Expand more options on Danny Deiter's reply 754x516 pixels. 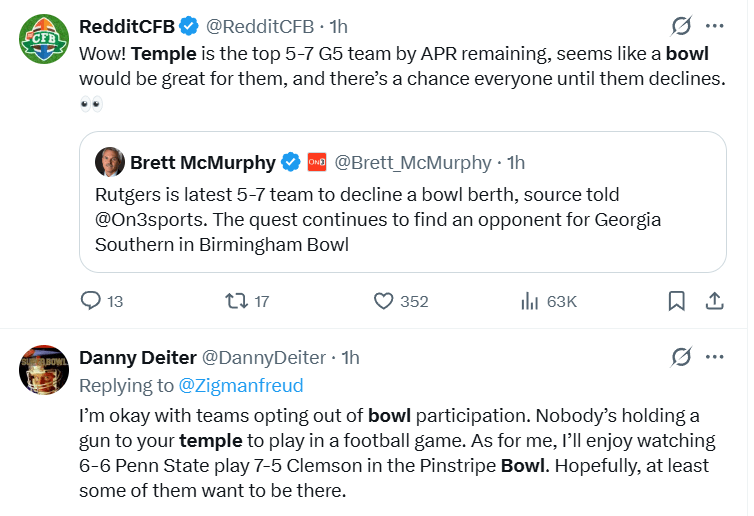point(715,357)
